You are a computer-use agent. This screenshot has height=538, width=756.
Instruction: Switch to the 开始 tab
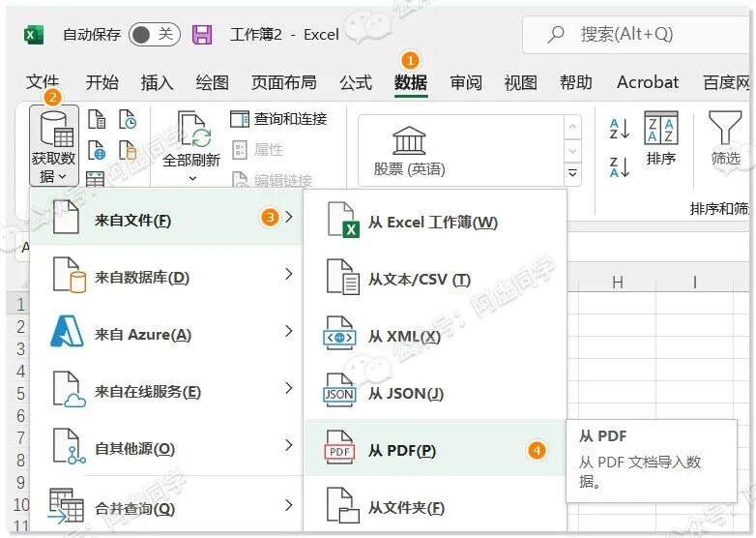pos(102,82)
